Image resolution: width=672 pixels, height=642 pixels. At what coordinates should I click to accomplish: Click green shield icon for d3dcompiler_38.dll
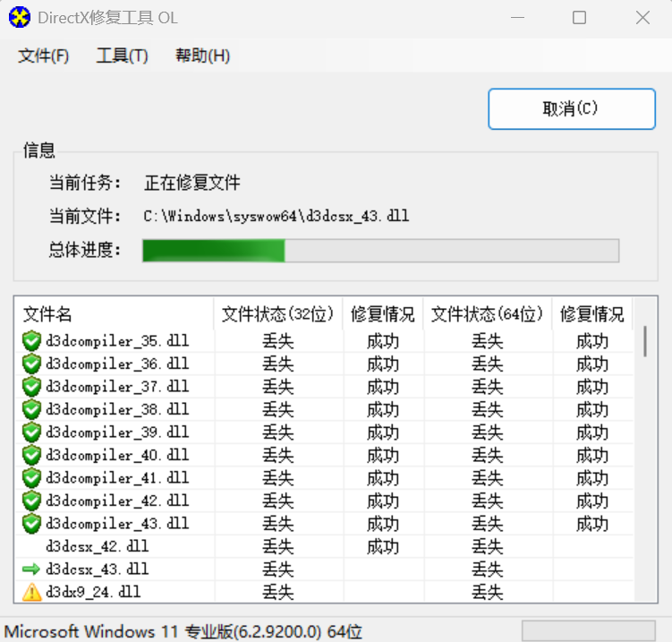[x=31, y=409]
